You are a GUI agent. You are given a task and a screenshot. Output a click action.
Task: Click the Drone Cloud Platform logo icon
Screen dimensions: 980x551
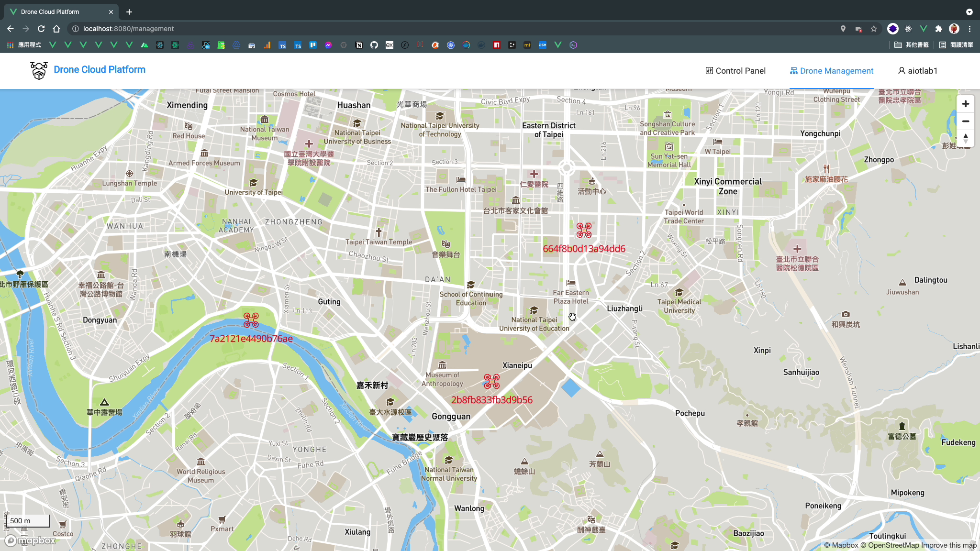(x=39, y=70)
